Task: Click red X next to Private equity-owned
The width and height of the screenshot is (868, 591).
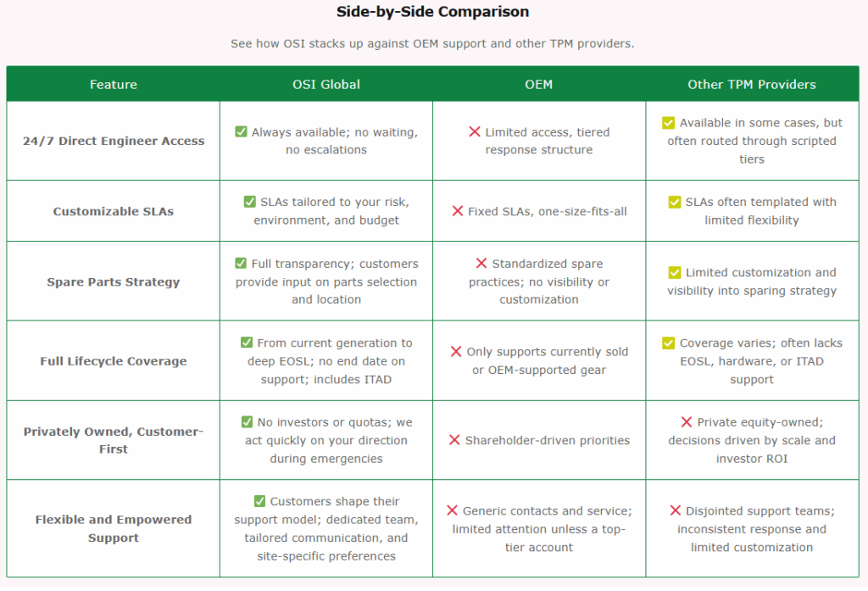Action: click(x=687, y=422)
